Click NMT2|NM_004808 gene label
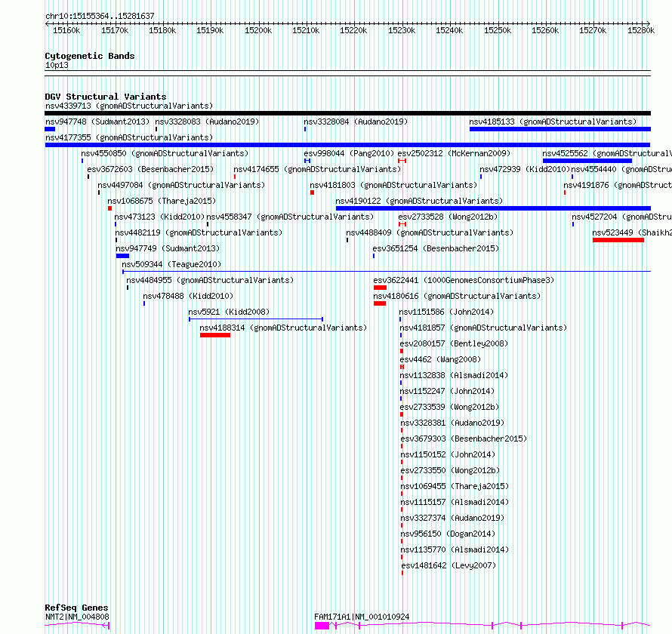This screenshot has height=634, width=672. pos(77,617)
